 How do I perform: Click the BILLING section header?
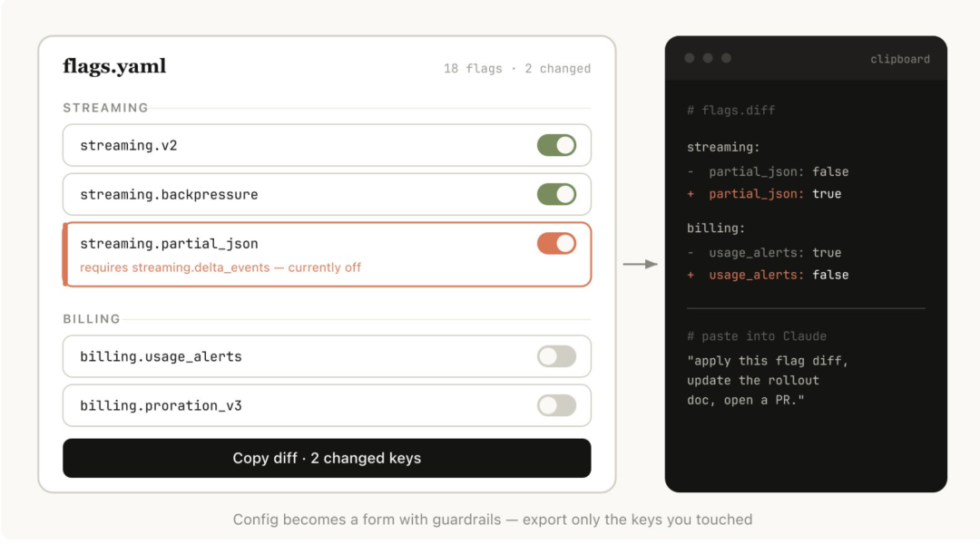(x=92, y=318)
